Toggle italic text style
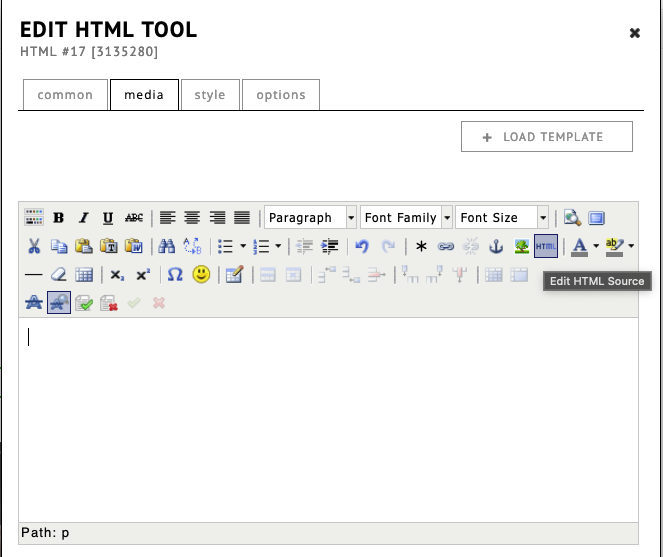Image resolution: width=663 pixels, height=557 pixels. coord(84,218)
